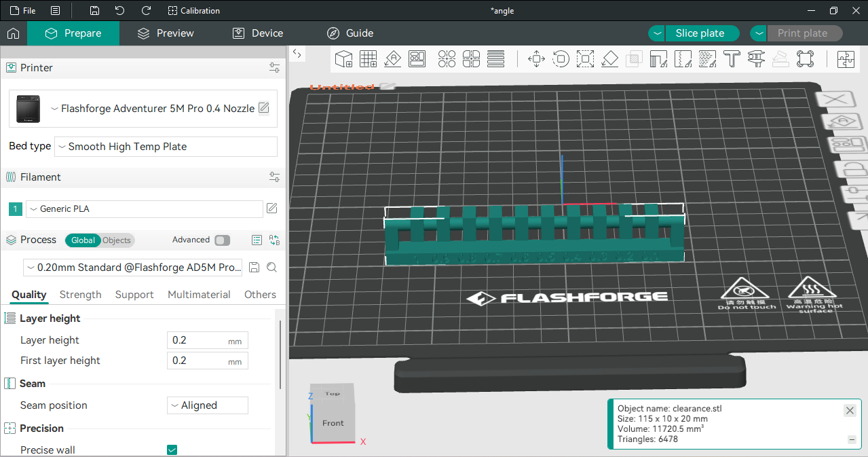Open filament section settings sliders icon
Image resolution: width=868 pixels, height=457 pixels.
coord(274,177)
